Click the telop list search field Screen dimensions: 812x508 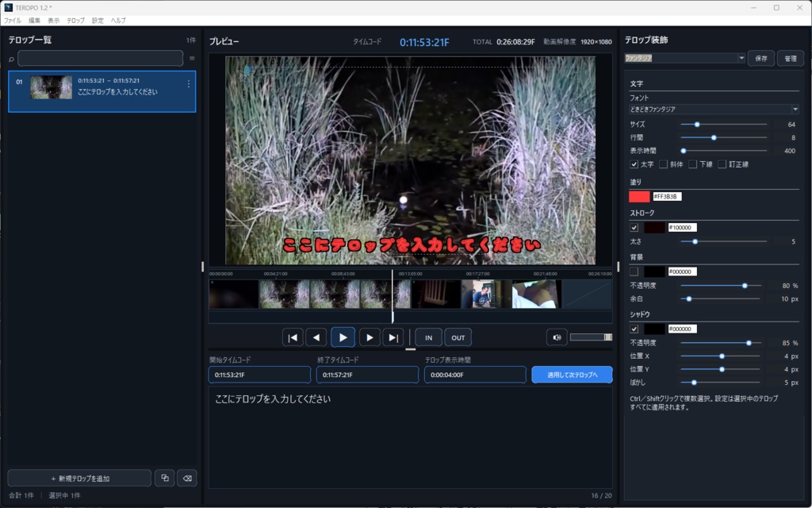(x=101, y=59)
